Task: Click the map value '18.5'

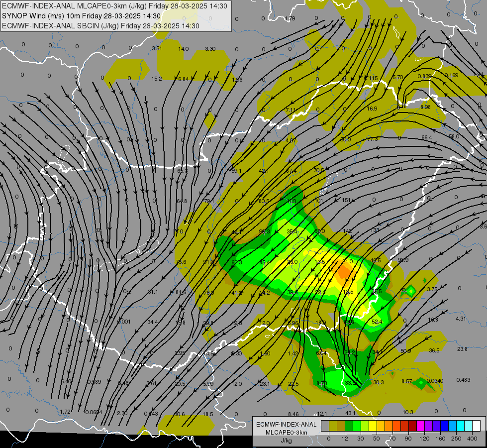Action: (x=208, y=415)
